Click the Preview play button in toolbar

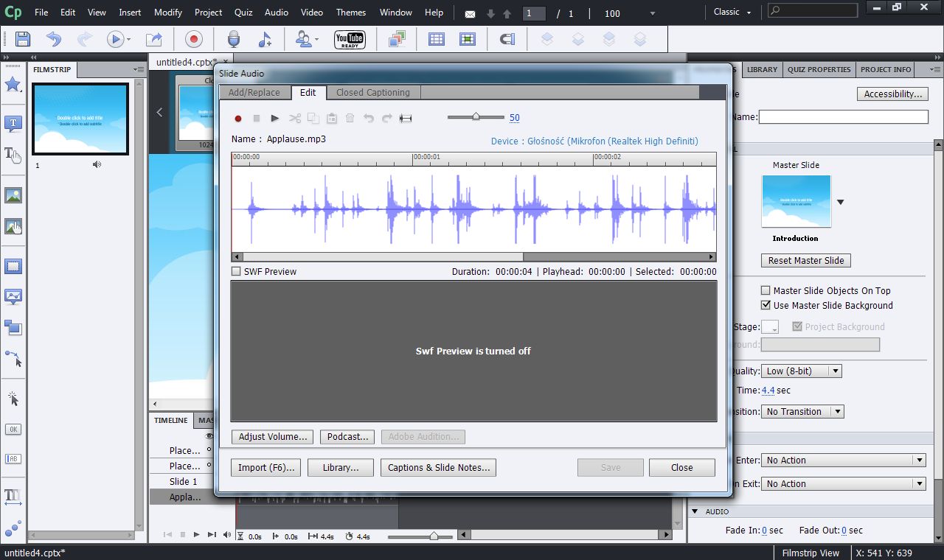pos(115,39)
